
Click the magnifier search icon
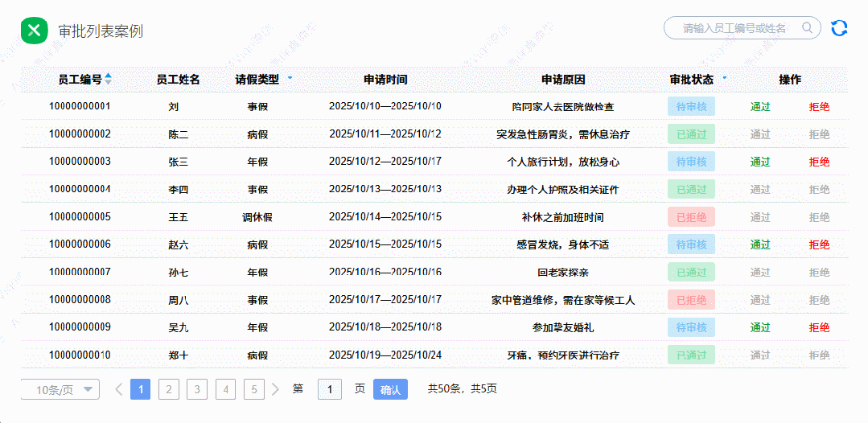[x=807, y=27]
